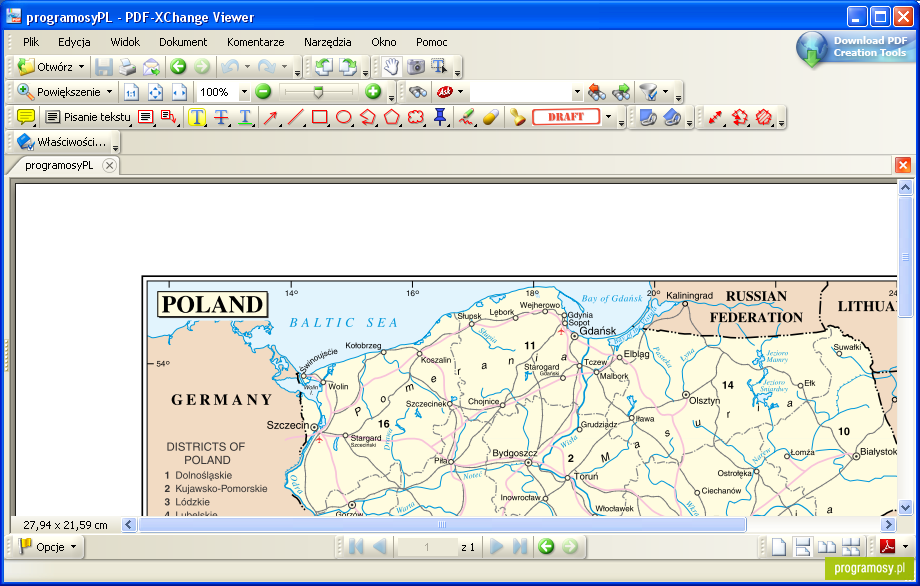The image size is (920, 586).
Task: Open the stamp selection dropdown arrow
Action: pos(608,117)
